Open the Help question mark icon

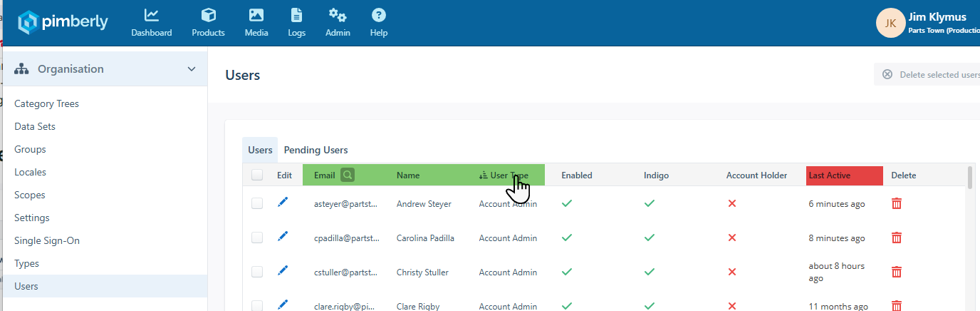[x=379, y=15]
